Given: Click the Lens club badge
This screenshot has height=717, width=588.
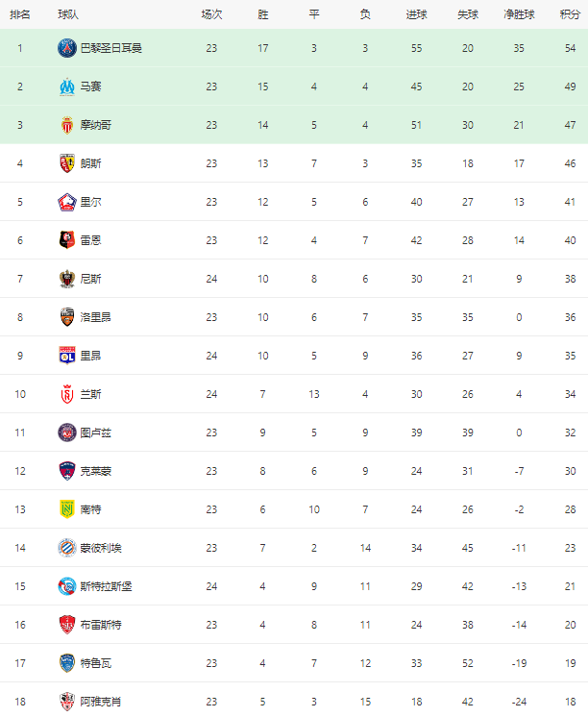Looking at the screenshot, I should pos(66,163).
